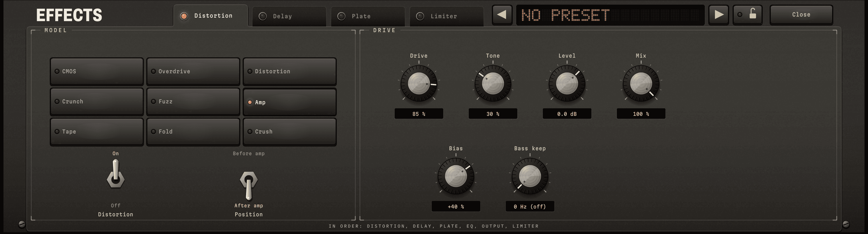Viewport: 868px width, 234px height.
Task: Toggle the preset lock icon
Action: [x=748, y=15]
